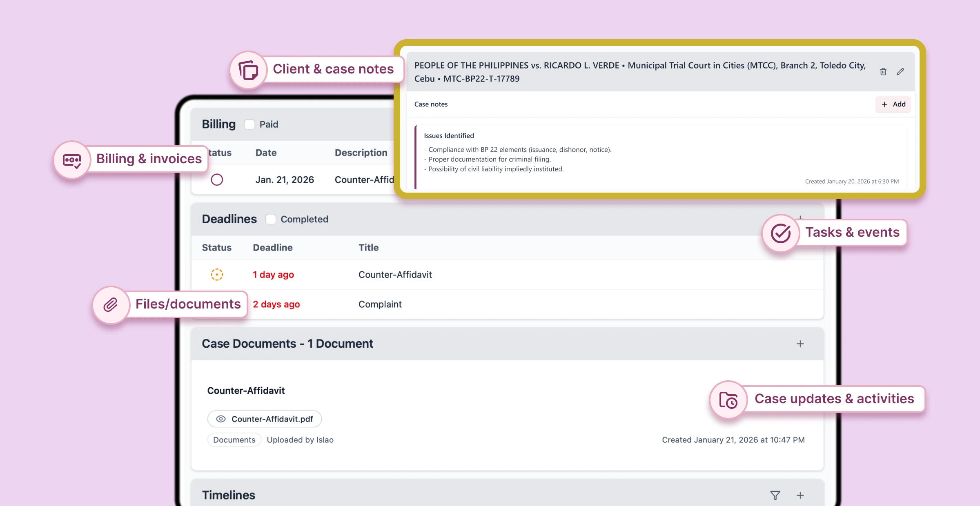Screen dimensions: 980x506
Task: Click the Documents tag label
Action: click(234, 440)
